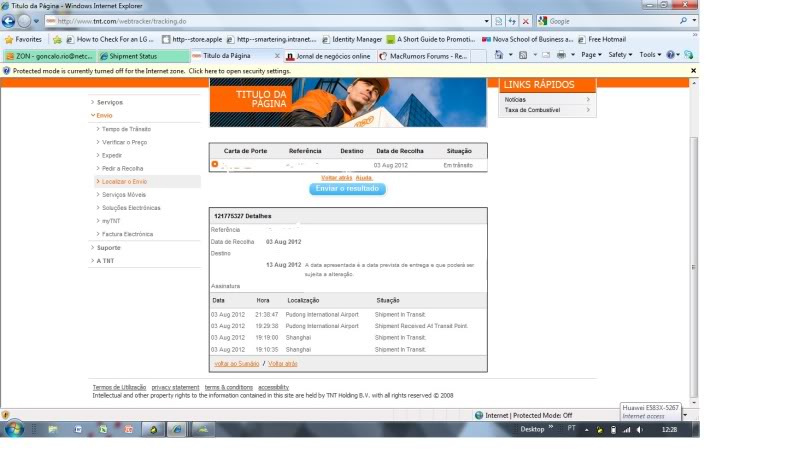Open the address bar dropdown arrow
This screenshot has width=798, height=450.
coord(487,21)
